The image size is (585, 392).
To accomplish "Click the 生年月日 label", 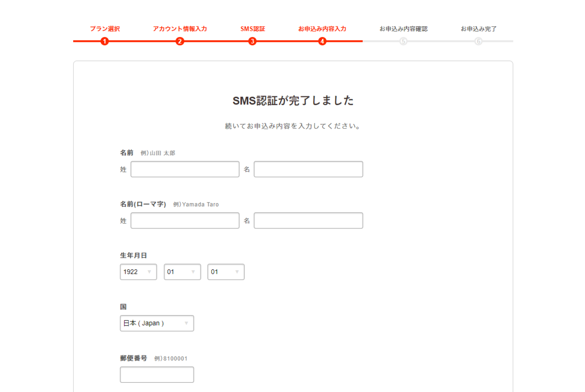I will [x=134, y=255].
